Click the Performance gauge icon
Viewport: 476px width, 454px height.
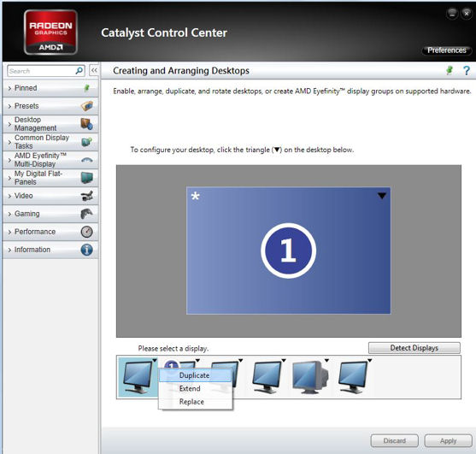click(x=87, y=232)
